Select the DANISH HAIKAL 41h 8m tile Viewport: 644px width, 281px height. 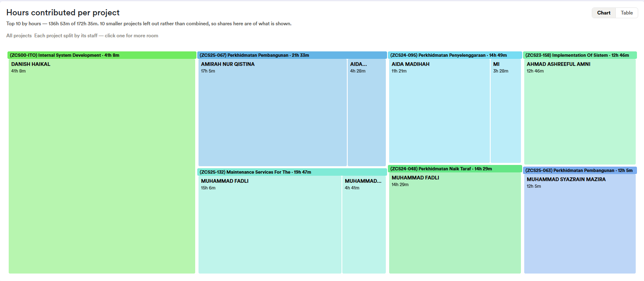click(102, 166)
